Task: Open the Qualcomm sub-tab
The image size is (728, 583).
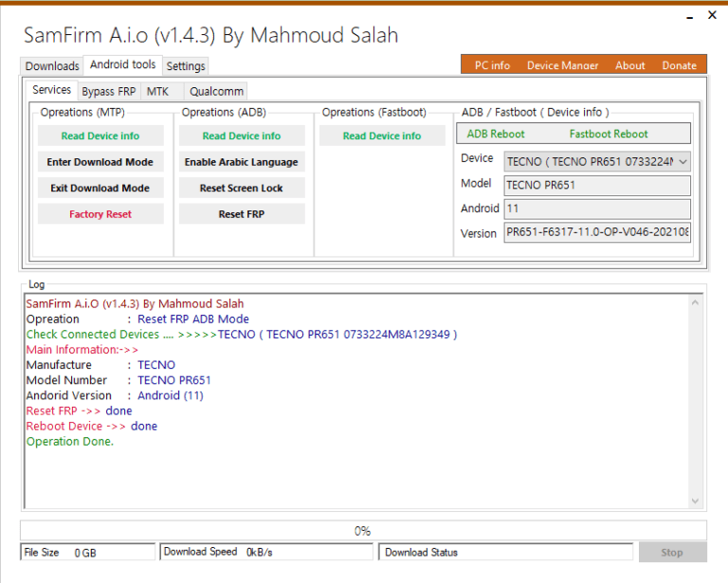Action: [216, 91]
